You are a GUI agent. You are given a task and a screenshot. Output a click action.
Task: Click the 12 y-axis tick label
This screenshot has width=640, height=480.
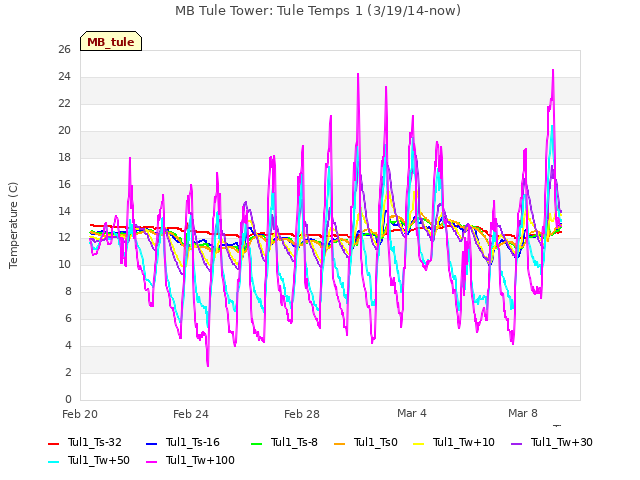pos(64,237)
